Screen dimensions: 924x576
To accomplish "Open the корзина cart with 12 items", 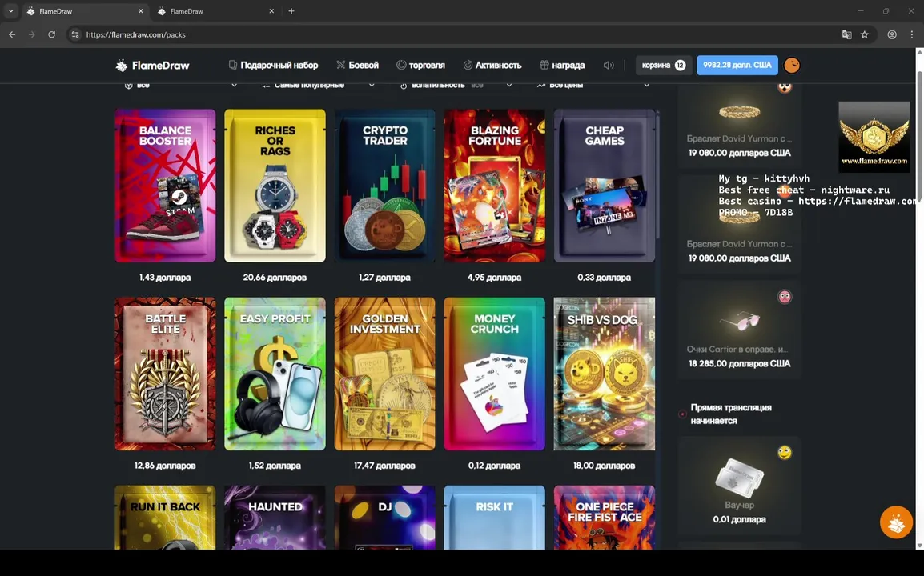I will pyautogui.click(x=664, y=66).
